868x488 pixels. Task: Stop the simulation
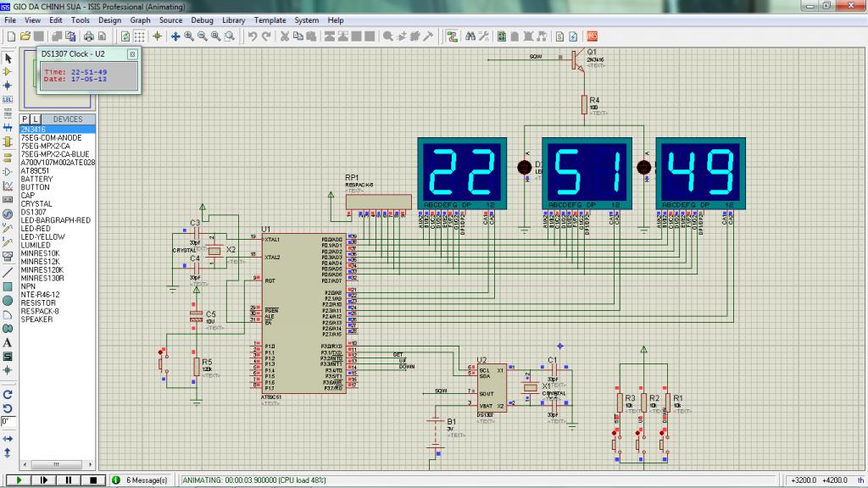[93, 480]
